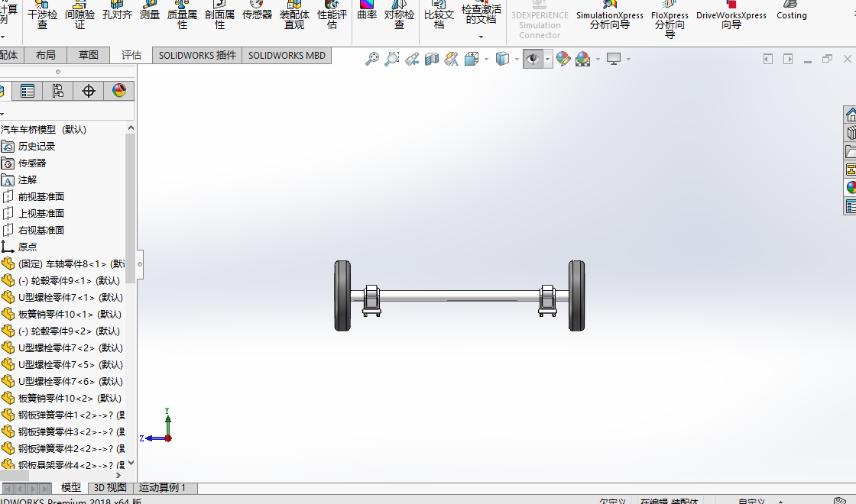Select 板簧销零件10<2> component
The image size is (856, 504).
point(70,398)
